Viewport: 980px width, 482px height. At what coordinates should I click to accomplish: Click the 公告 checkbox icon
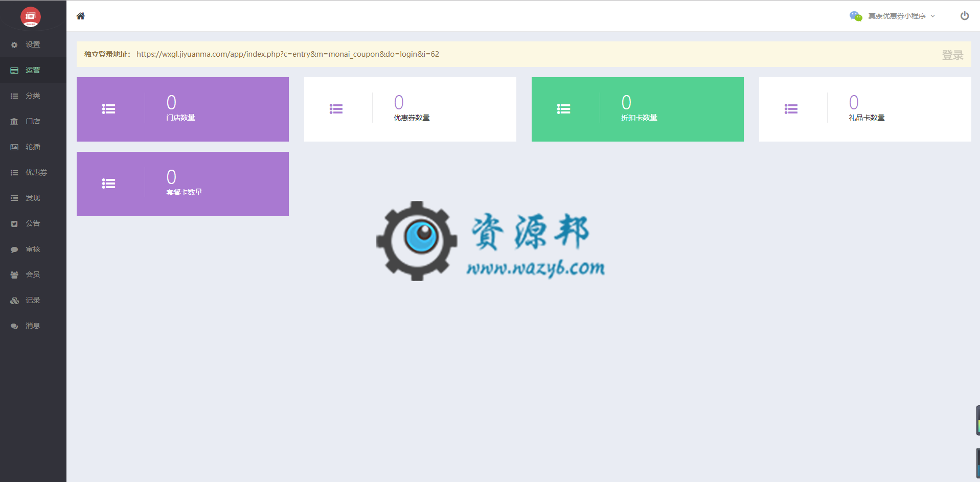click(x=14, y=224)
